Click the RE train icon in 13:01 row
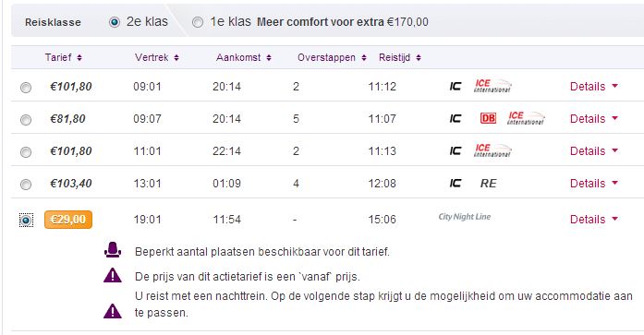This screenshot has height=335, width=644. click(489, 184)
